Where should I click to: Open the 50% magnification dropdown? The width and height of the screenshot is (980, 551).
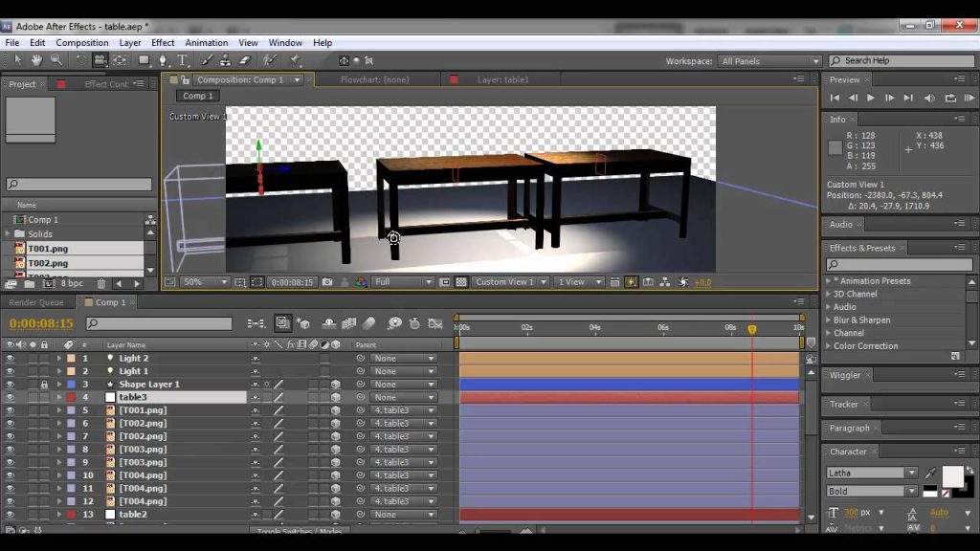click(x=205, y=282)
